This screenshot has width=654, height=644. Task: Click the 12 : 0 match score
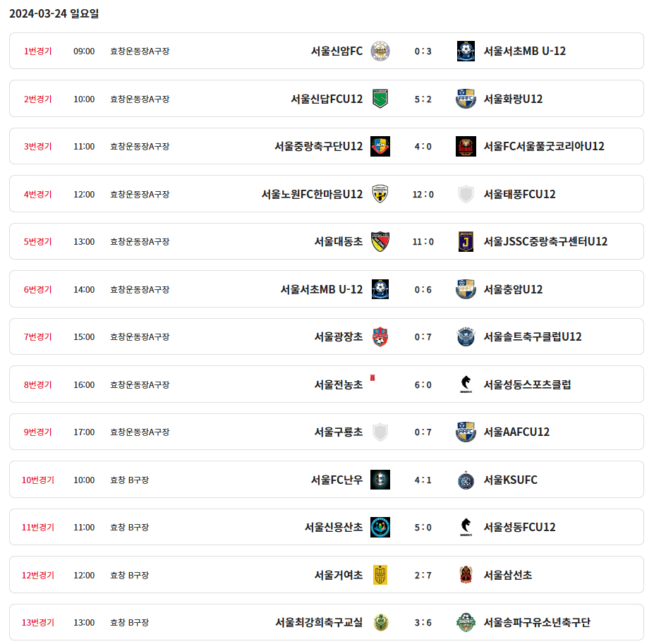[x=423, y=194]
